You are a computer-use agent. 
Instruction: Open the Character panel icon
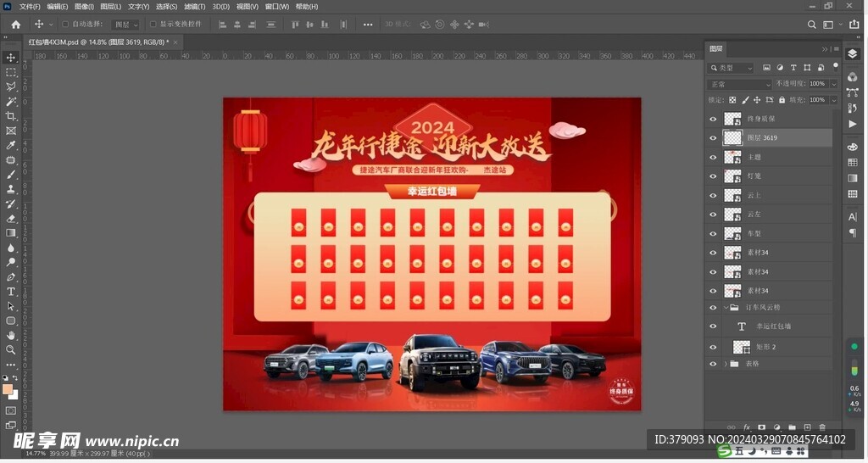tap(853, 217)
